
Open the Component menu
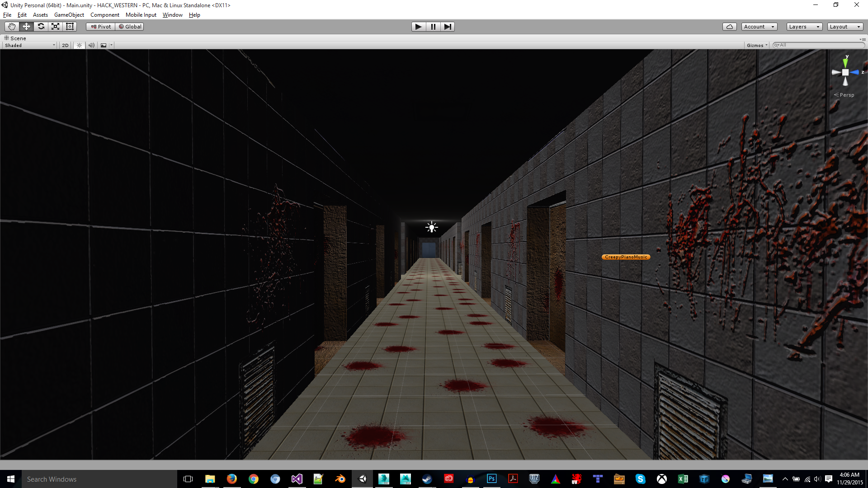(104, 15)
